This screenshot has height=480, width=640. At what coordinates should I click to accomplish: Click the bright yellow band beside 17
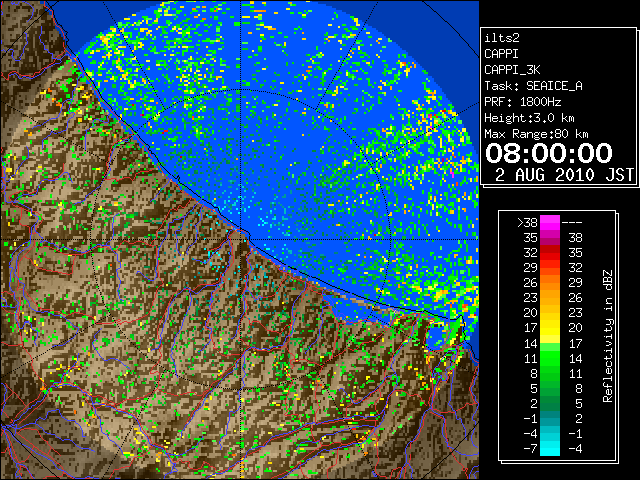[550, 328]
